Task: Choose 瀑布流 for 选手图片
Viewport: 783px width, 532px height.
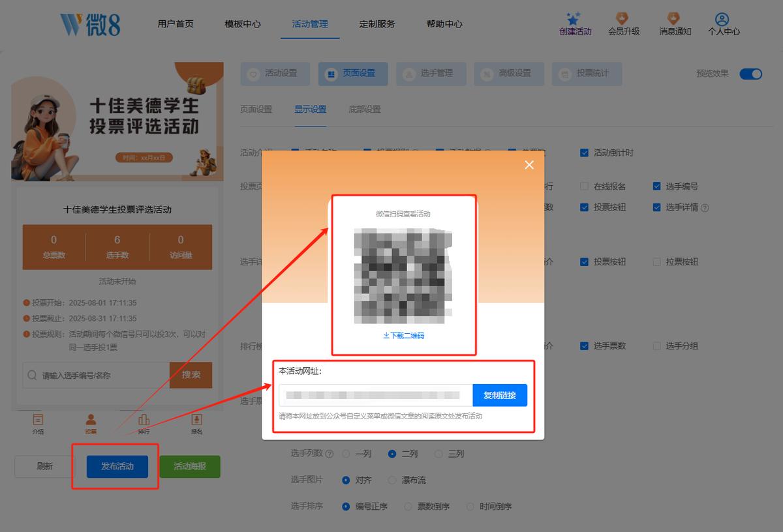Action: (x=392, y=480)
